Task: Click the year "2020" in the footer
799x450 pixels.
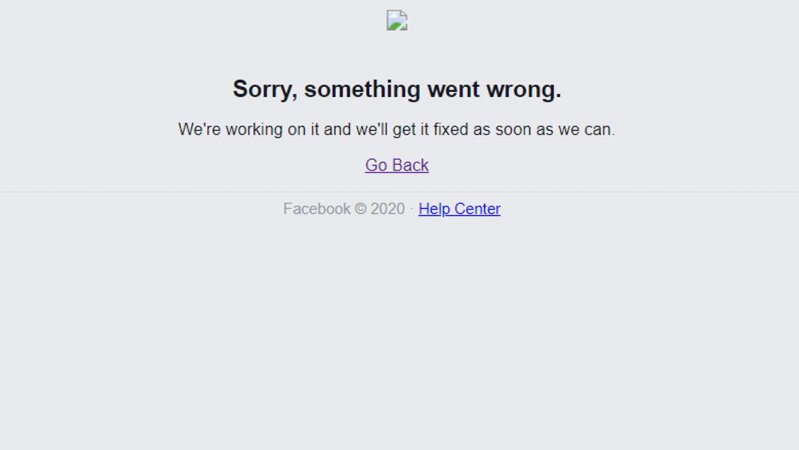Action: 387,209
